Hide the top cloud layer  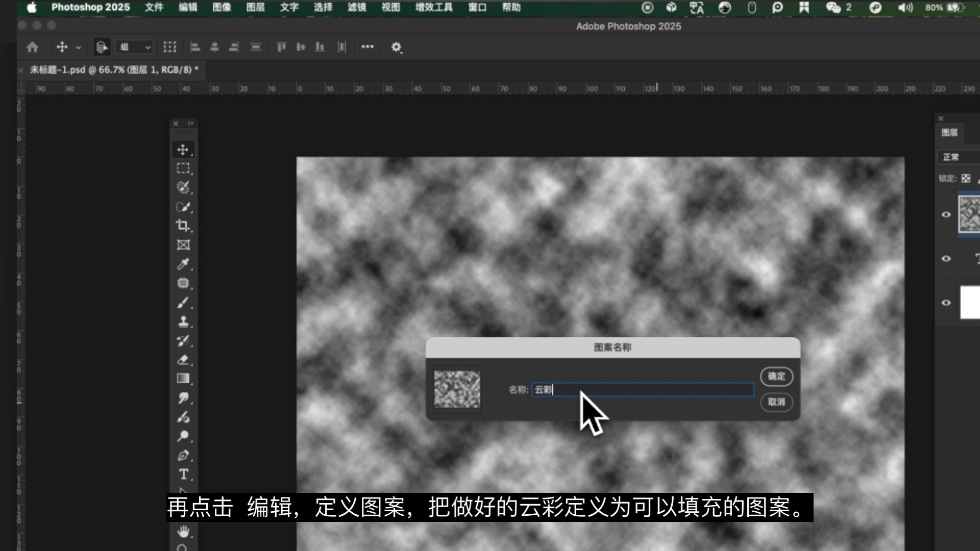tap(946, 214)
